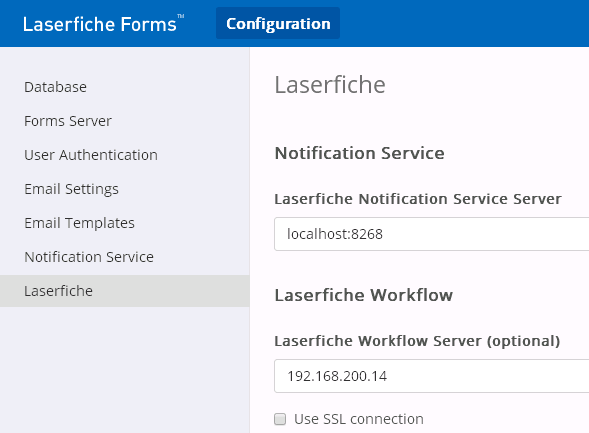Select the highlighted Laserfiche sidebar item
Image resolution: width=589 pixels, height=433 pixels.
click(125, 291)
